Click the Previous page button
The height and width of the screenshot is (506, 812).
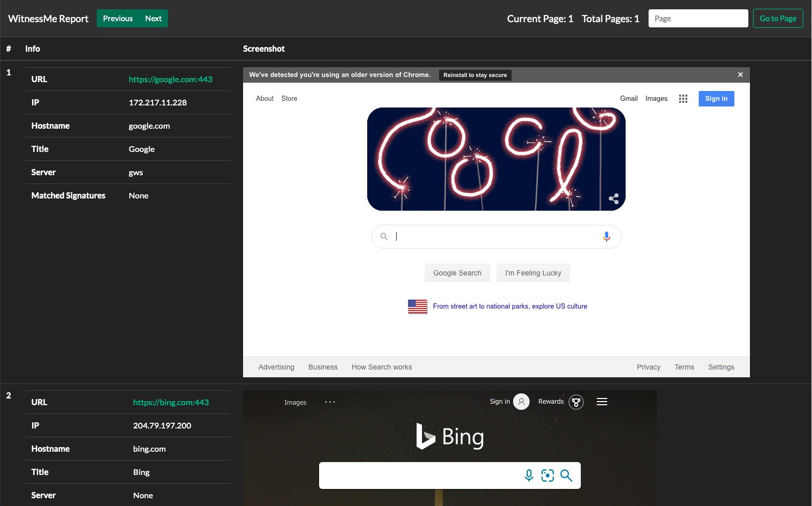[x=118, y=19]
